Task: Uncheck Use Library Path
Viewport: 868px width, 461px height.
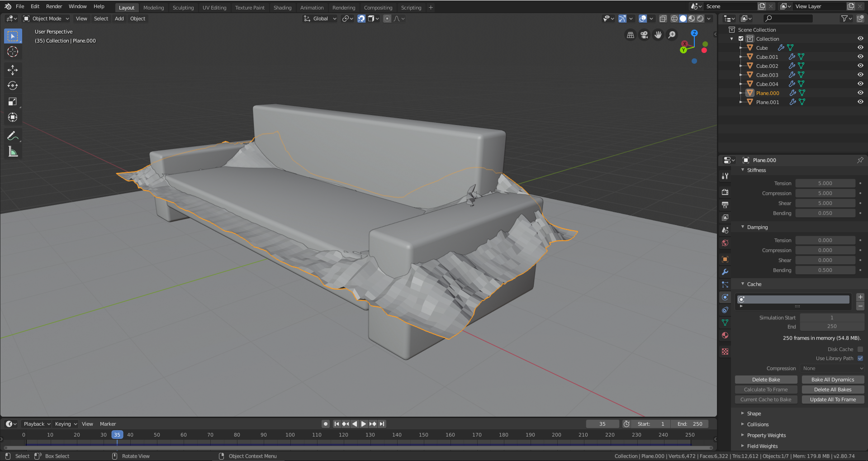Action: point(860,358)
